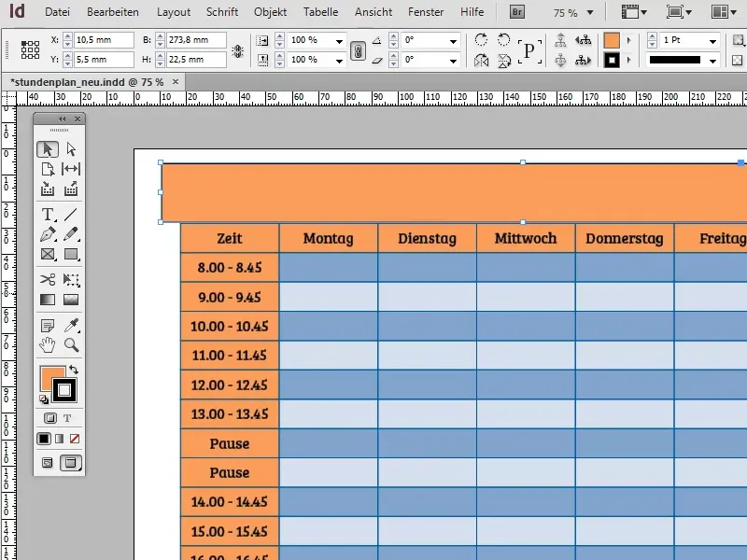Screen dimensions: 747x560
Task: Click Flip Horizontal icon
Action: tap(481, 61)
